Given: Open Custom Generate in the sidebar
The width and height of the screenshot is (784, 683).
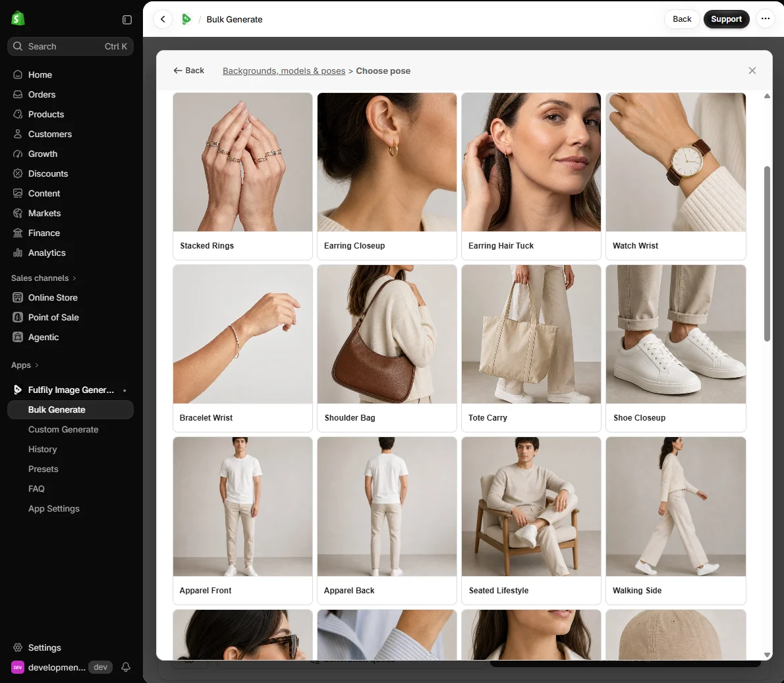Looking at the screenshot, I should [63, 429].
